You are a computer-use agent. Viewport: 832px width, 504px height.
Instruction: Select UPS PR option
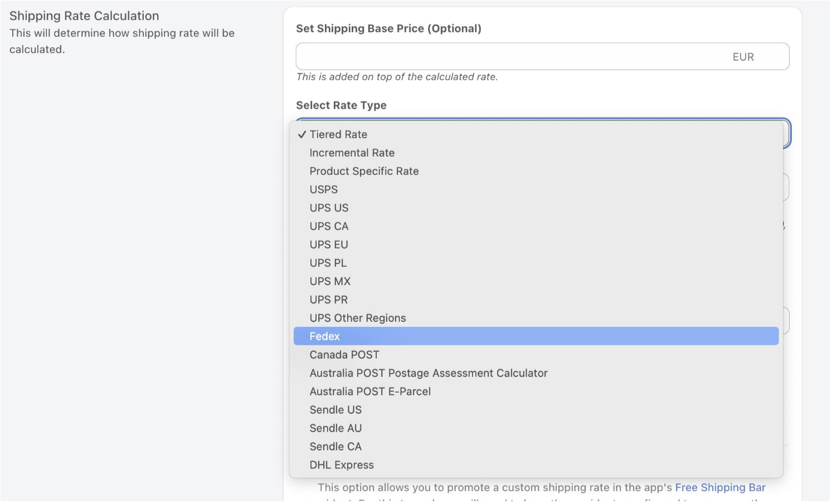point(536,300)
